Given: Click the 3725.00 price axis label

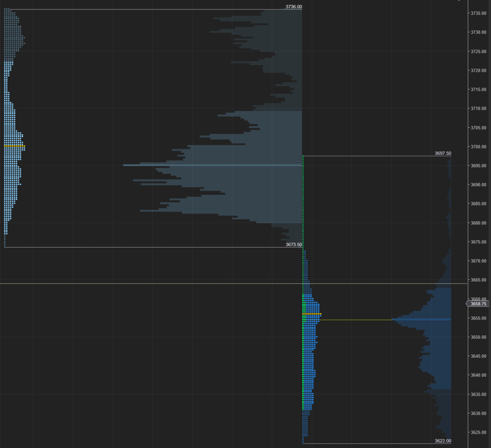Looking at the screenshot, I should click(x=478, y=51).
